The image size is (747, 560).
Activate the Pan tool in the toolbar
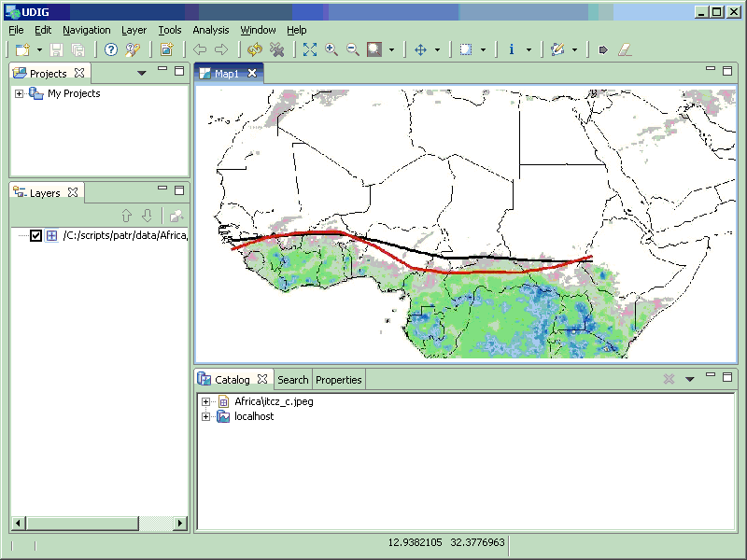420,49
